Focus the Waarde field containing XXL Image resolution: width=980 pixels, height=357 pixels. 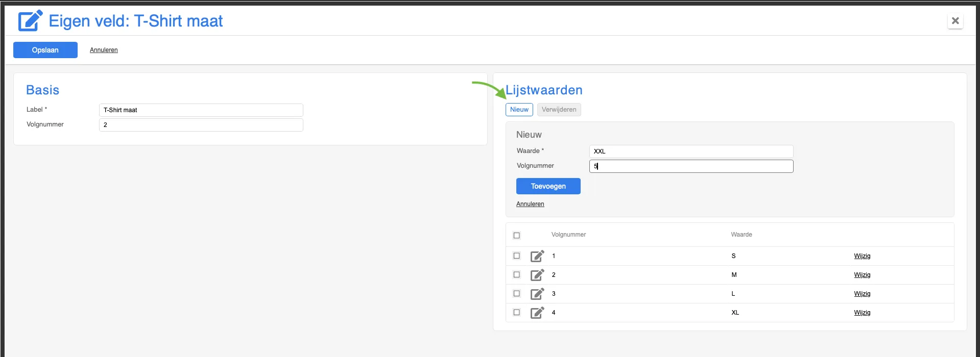tap(691, 151)
